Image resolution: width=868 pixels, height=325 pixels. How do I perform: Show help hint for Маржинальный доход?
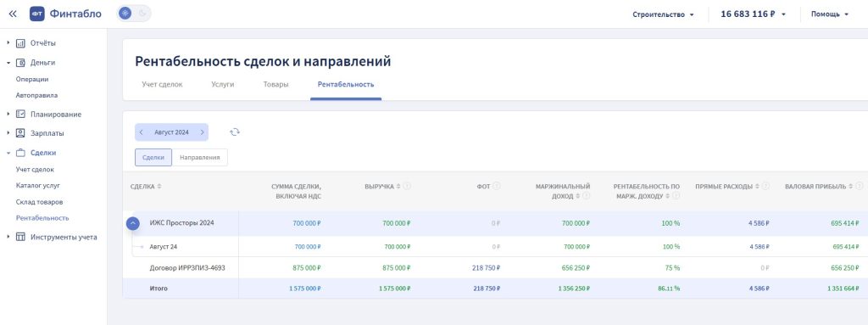[x=587, y=196]
